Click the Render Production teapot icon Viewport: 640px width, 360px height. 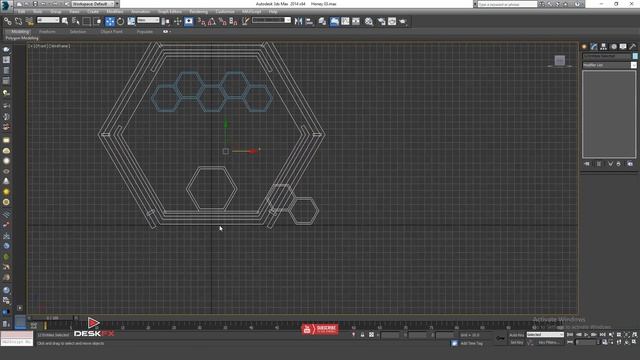pos(403,22)
